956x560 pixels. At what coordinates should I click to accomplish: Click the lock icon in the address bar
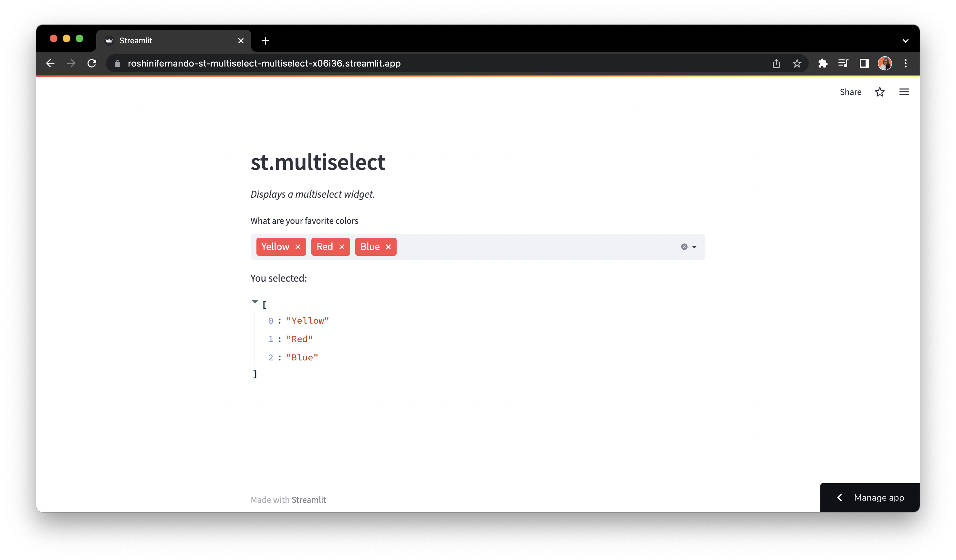[118, 63]
